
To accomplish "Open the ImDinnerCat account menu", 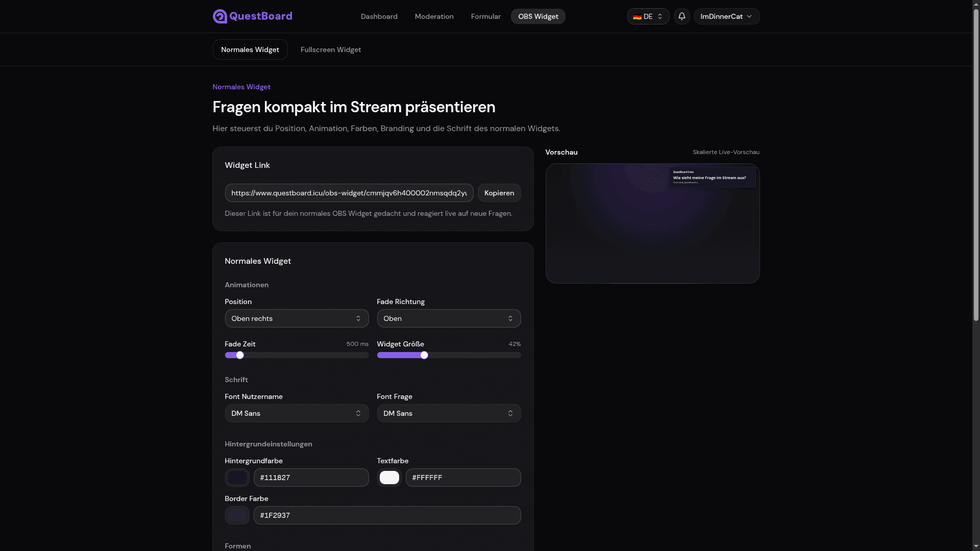I will pos(726,16).
